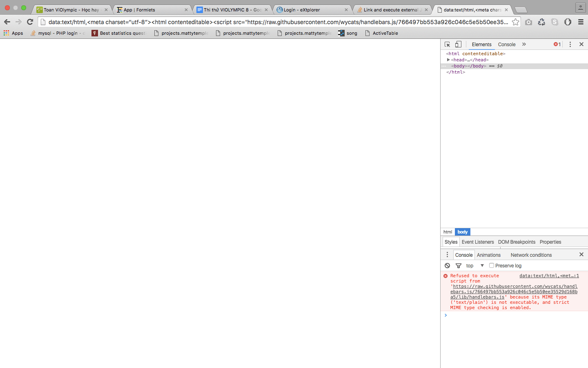The image size is (588, 368).
Task: Toggle DevTools device toolbar icon
Action: tap(458, 44)
